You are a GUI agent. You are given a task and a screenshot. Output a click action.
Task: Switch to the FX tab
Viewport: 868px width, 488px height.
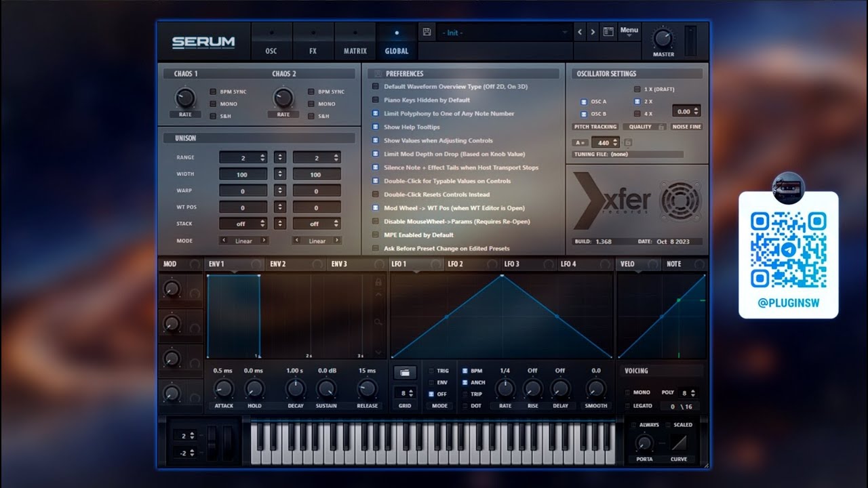[x=313, y=43]
